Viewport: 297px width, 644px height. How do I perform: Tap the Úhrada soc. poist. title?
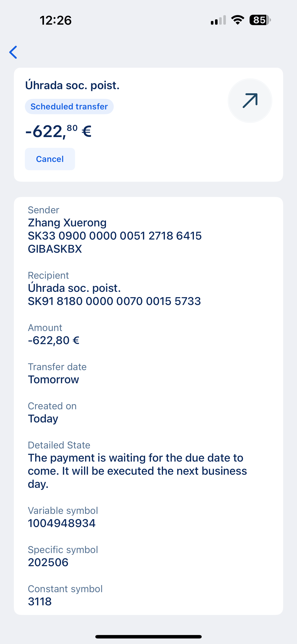[x=72, y=85]
